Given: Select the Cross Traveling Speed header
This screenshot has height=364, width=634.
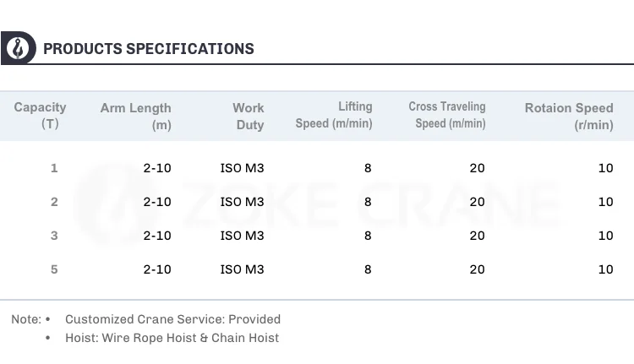Looking at the screenshot, I should coord(447,115).
